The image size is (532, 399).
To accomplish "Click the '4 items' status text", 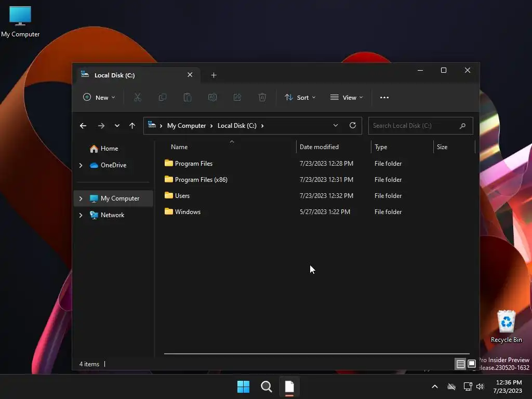I will point(89,364).
